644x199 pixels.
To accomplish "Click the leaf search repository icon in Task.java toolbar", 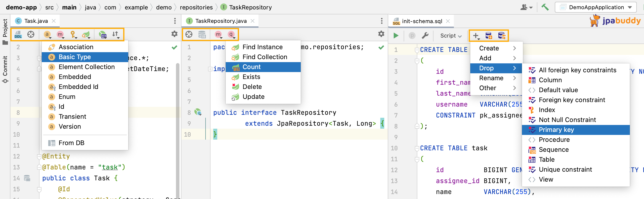I will 86,35.
